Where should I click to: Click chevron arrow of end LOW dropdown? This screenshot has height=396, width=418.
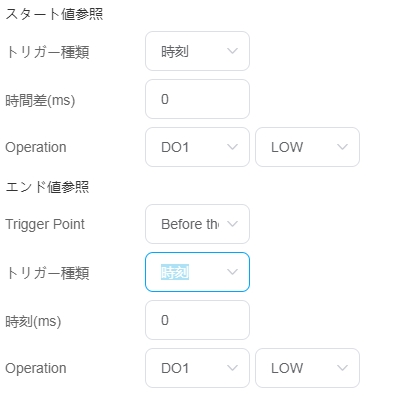pyautogui.click(x=342, y=368)
